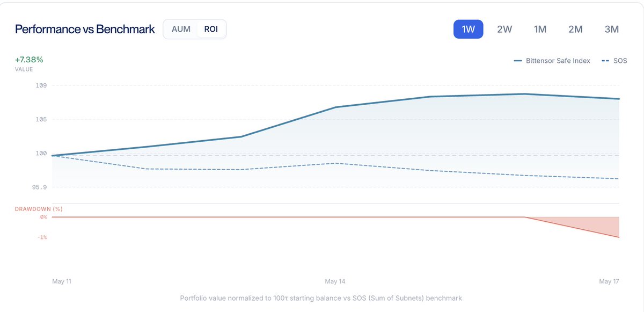Choose the 1M time range
The image size is (644, 312).
pyautogui.click(x=540, y=29)
